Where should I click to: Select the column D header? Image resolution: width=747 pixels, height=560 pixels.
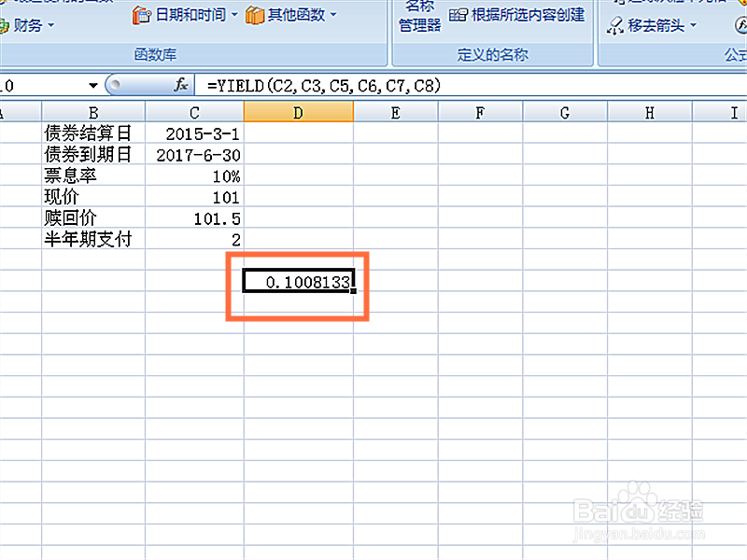[298, 111]
